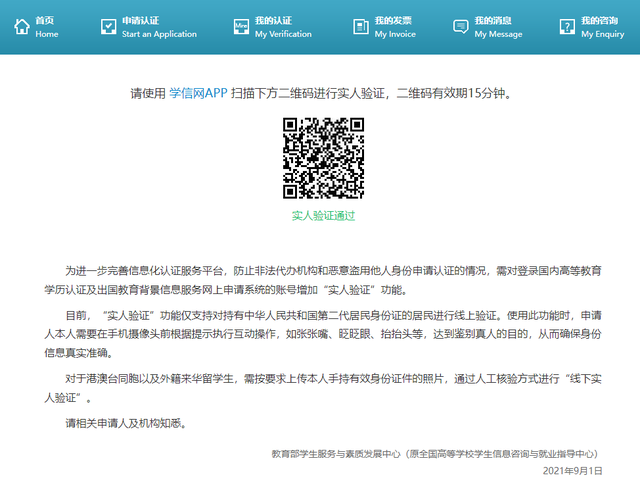Follow the 学信网APP link
The height and width of the screenshot is (490, 640).
point(198,94)
